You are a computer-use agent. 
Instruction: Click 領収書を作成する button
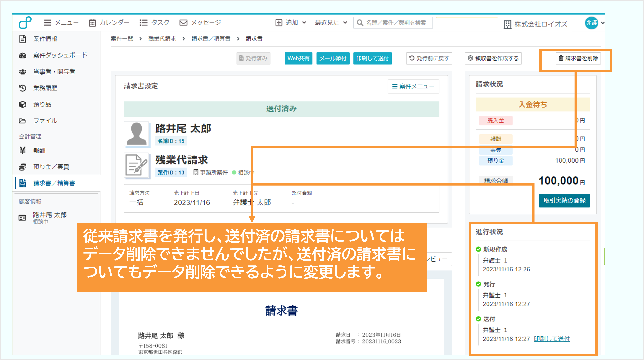point(493,58)
